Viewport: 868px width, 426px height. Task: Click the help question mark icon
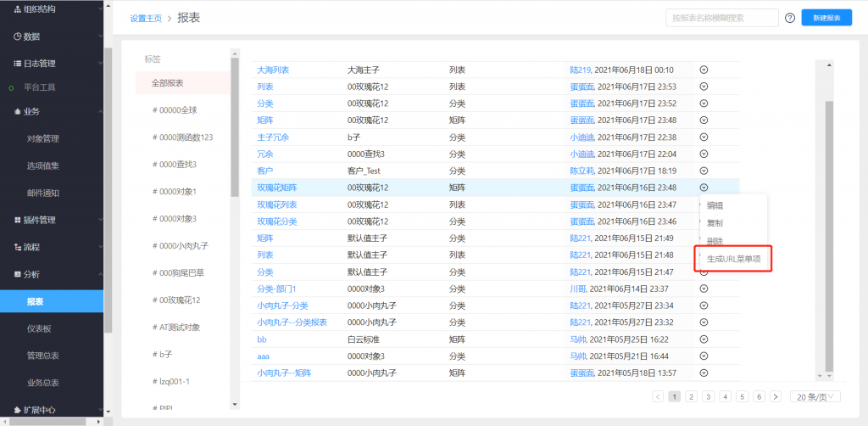click(790, 18)
